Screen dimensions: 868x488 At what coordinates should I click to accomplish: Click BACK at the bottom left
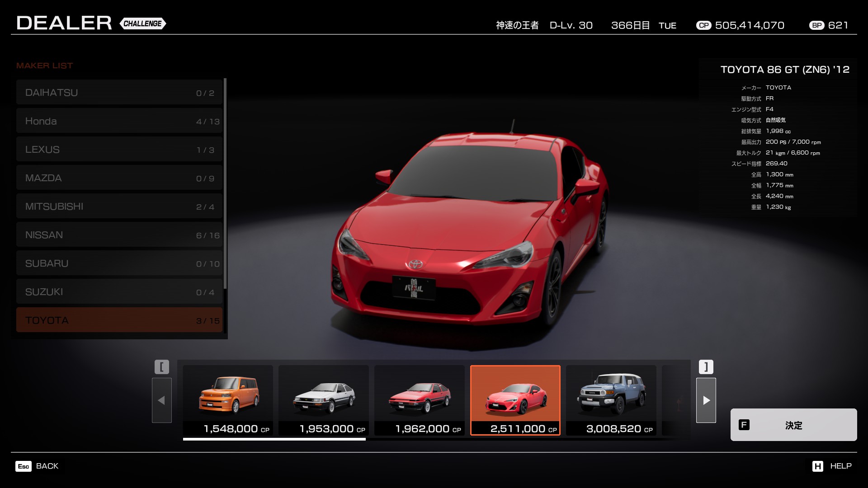tap(47, 466)
